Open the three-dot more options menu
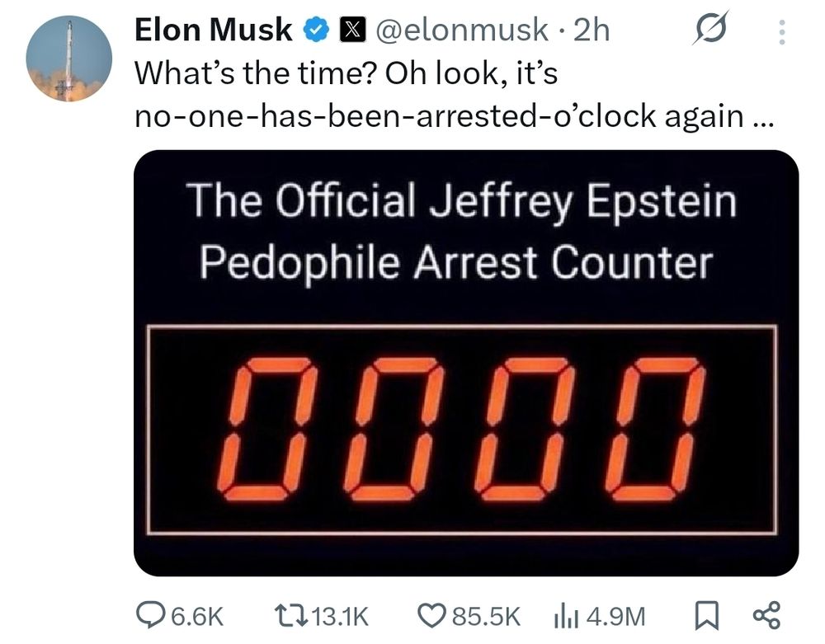The image size is (825, 644). pos(782,33)
